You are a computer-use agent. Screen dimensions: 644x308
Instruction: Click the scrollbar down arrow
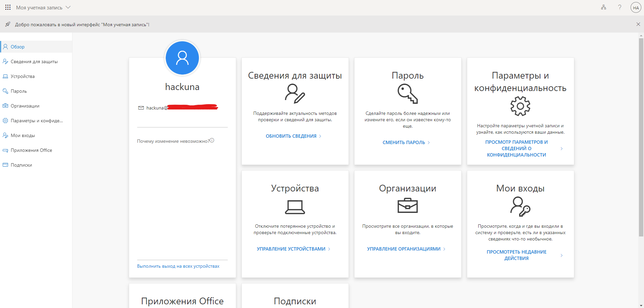[641, 305]
